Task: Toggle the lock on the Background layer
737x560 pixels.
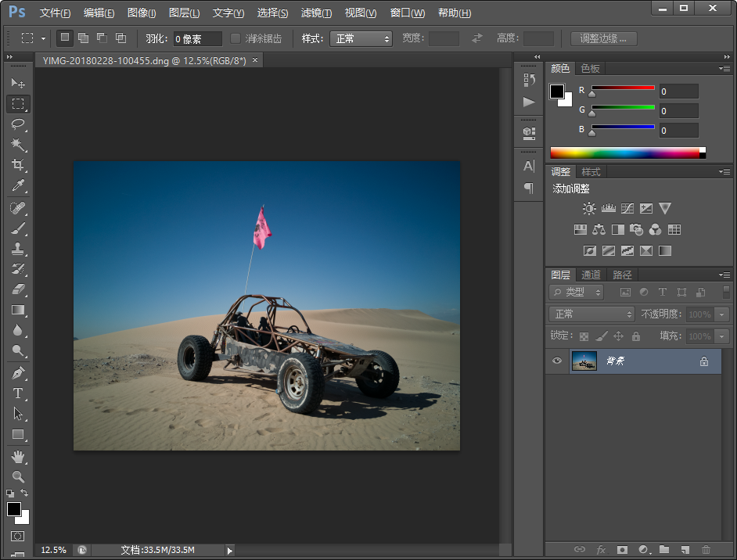Action: pyautogui.click(x=703, y=361)
